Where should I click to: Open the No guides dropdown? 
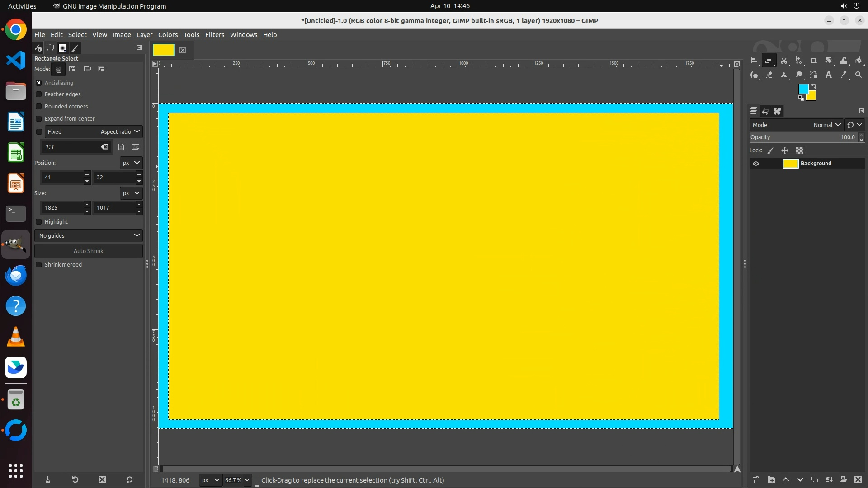coord(89,235)
